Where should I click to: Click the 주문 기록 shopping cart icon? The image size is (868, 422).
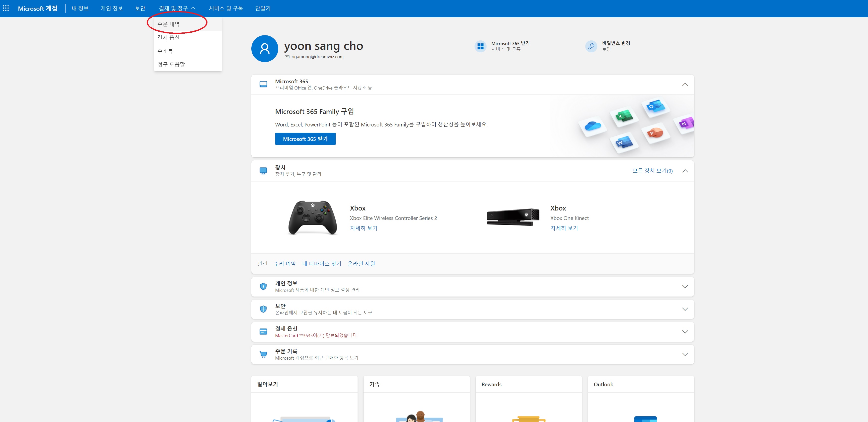(263, 354)
